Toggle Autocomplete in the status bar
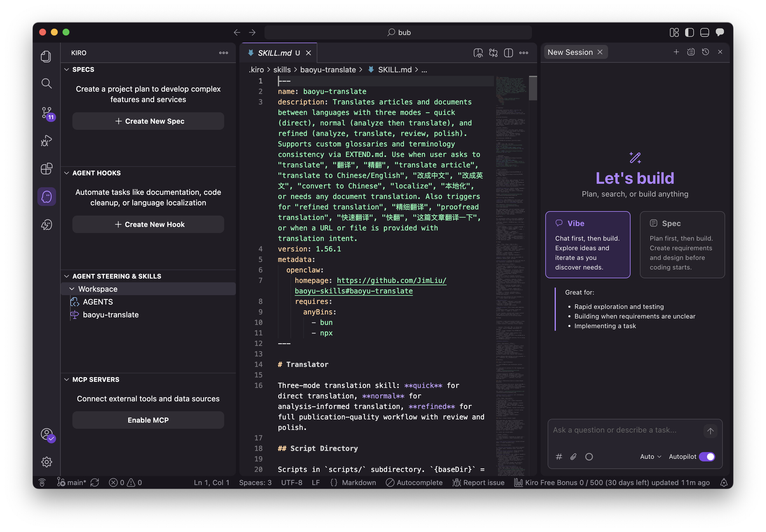The width and height of the screenshot is (766, 532). 414,482
